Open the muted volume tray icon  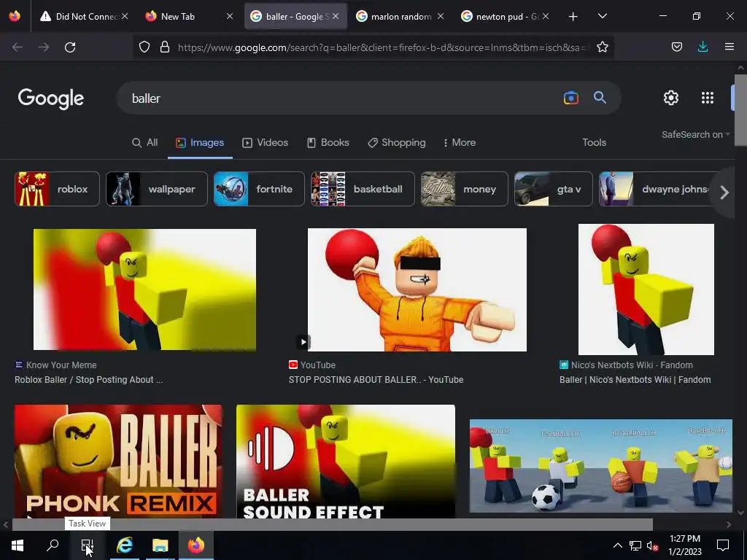pos(653,545)
